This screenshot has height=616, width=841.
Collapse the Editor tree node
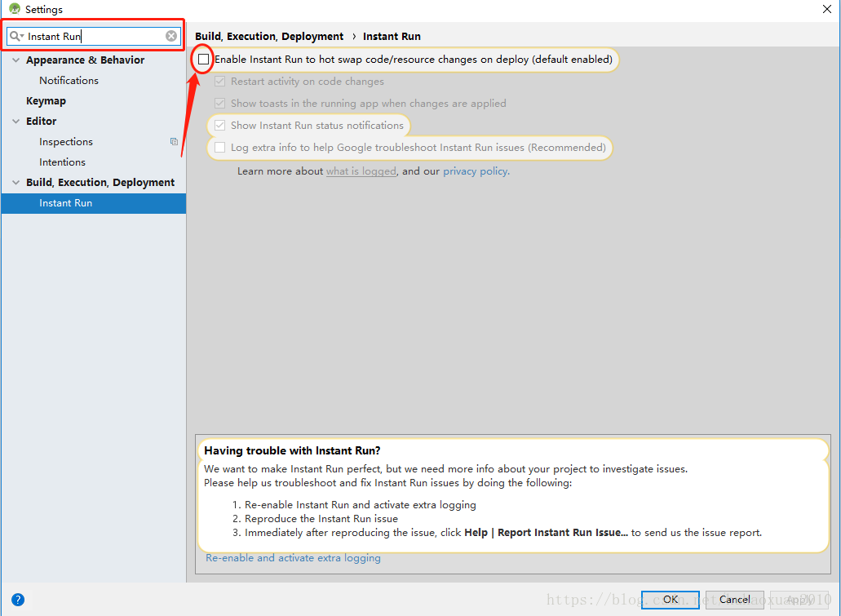pos(16,122)
